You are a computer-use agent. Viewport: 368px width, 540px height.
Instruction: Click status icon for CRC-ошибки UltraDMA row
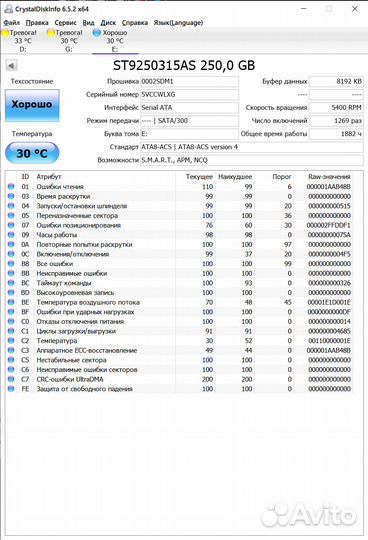[x=11, y=380]
